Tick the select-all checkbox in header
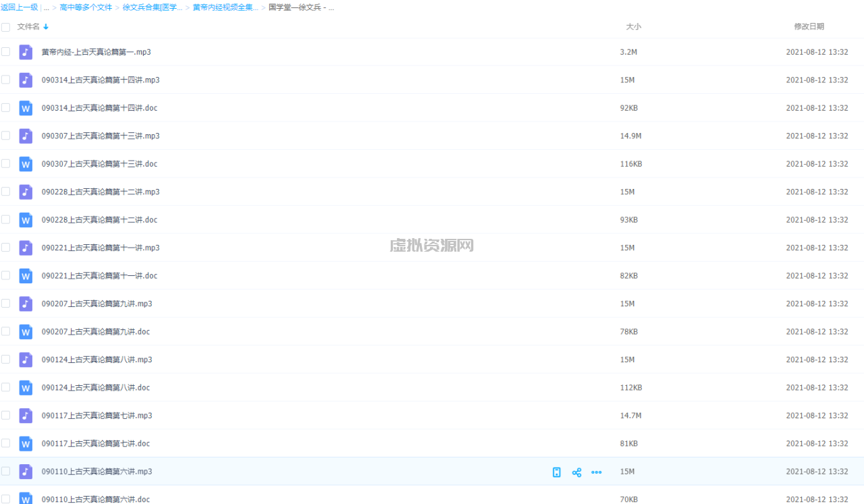Viewport: 864px width, 504px height. (5, 27)
